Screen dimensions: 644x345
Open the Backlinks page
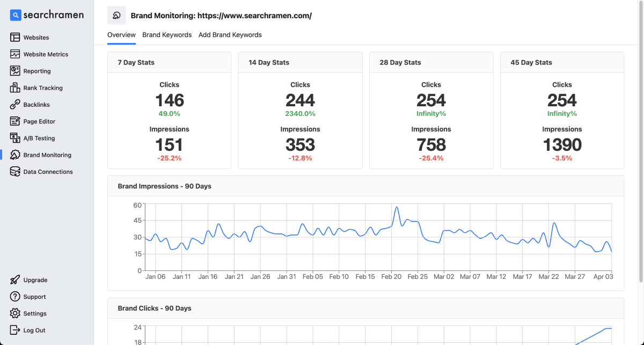point(36,105)
